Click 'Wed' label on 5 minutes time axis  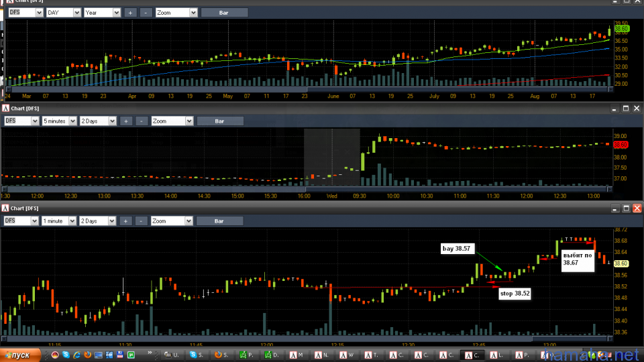pos(332,196)
